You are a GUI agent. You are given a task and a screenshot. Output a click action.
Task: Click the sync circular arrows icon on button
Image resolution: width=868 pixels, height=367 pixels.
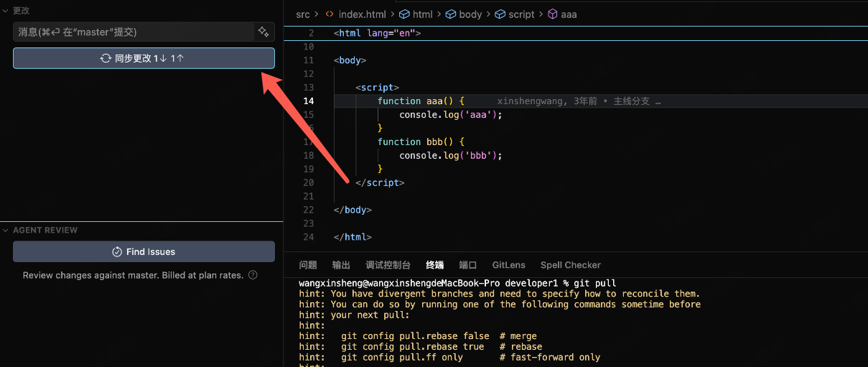tap(106, 58)
